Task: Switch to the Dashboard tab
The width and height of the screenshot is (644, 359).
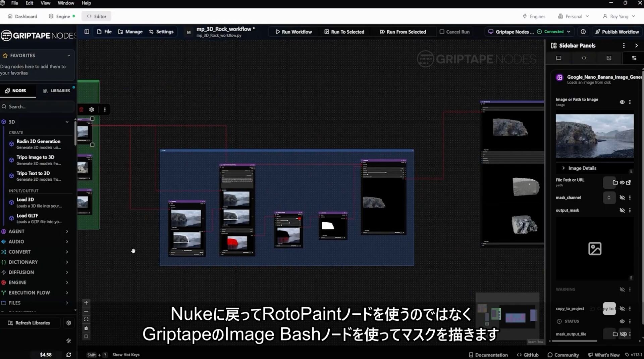Action: pos(22,16)
